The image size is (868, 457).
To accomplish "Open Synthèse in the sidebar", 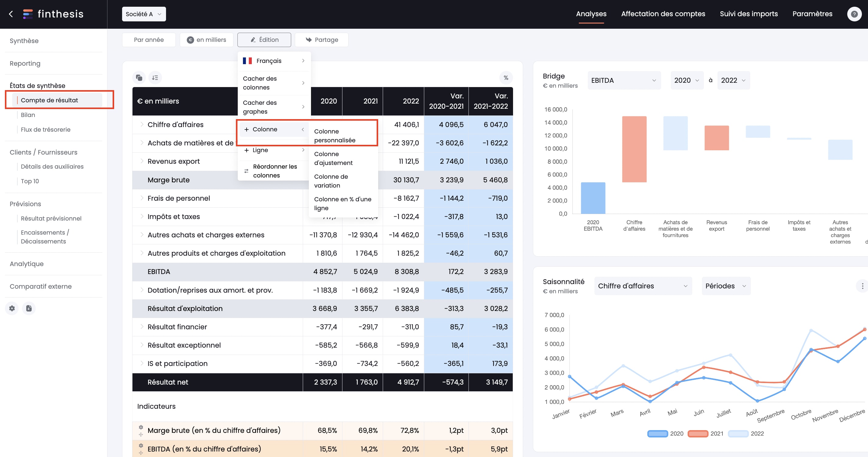I will [24, 41].
